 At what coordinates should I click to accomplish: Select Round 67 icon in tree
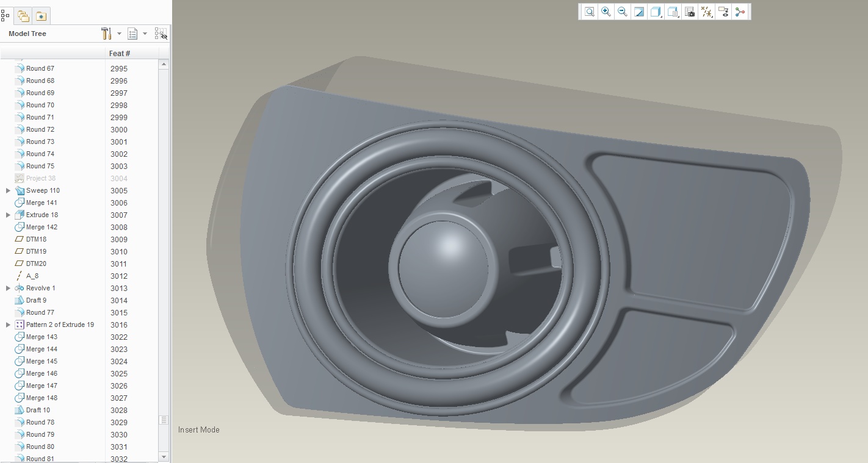[x=19, y=68]
